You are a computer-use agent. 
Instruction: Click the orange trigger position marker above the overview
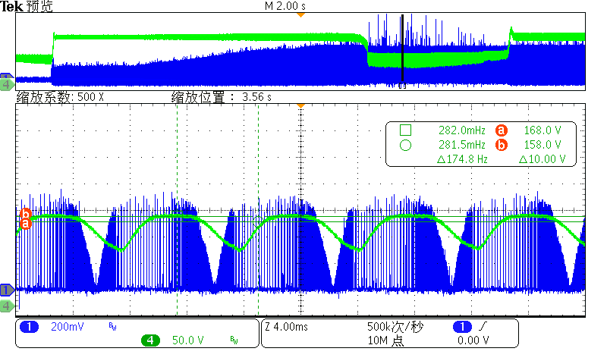click(x=300, y=14)
